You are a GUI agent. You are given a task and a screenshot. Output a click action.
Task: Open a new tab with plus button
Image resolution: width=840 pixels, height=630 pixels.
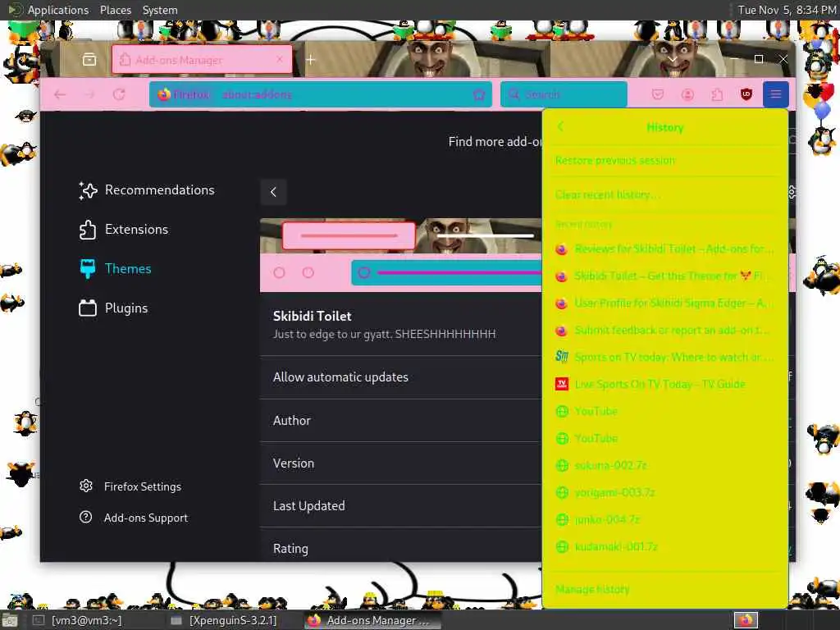click(x=310, y=59)
